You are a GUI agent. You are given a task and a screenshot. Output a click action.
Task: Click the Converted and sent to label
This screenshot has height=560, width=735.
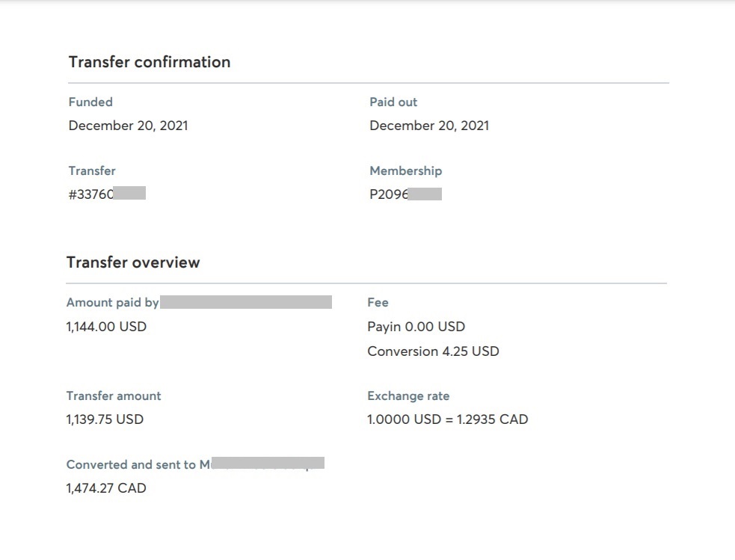tap(132, 464)
